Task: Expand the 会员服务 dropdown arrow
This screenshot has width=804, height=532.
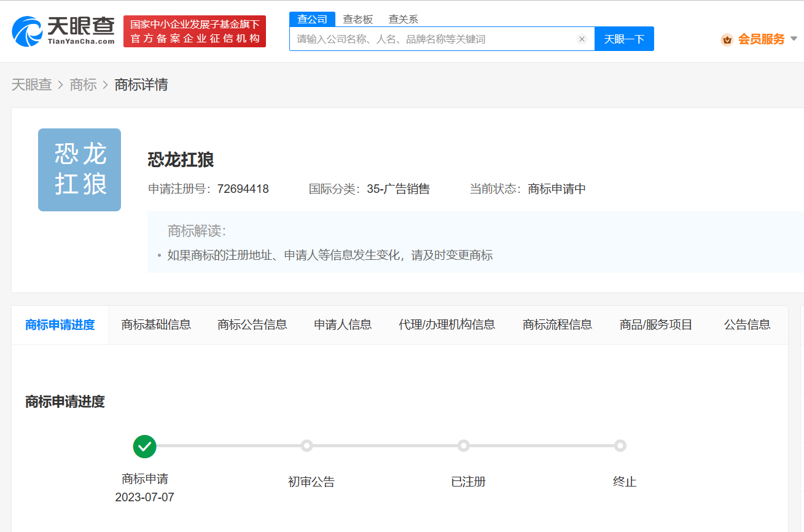Action: 794,39
